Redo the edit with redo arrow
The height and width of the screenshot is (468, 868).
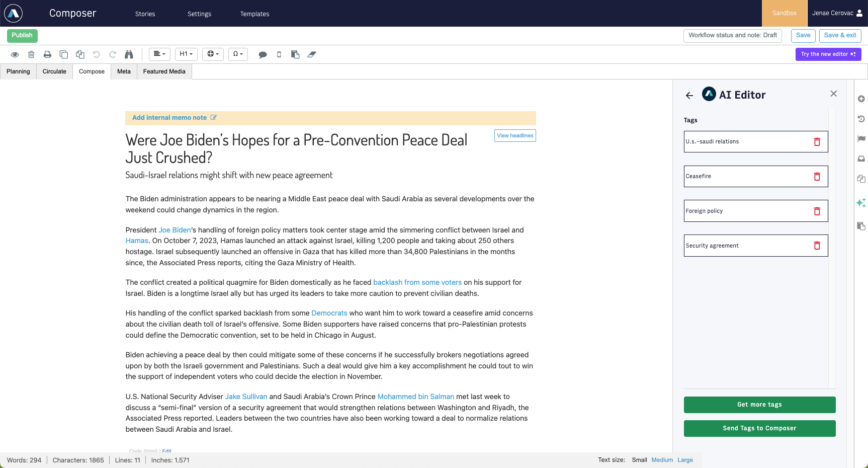coord(113,54)
